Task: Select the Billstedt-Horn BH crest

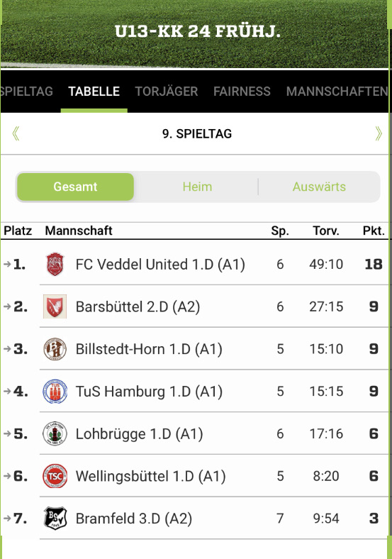Action: pos(55,348)
